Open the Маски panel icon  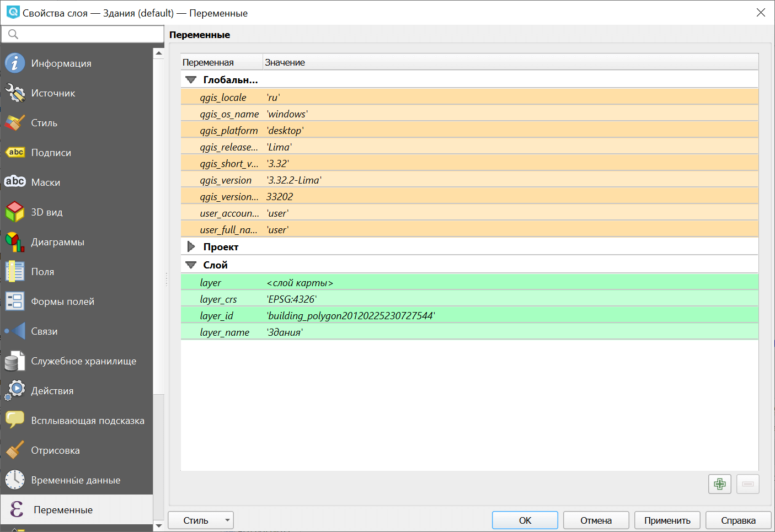click(14, 182)
